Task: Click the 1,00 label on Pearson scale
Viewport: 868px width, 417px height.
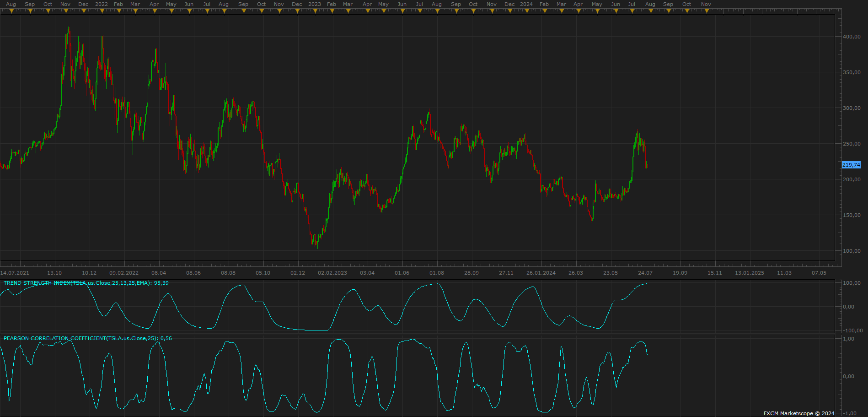Action: click(848, 339)
